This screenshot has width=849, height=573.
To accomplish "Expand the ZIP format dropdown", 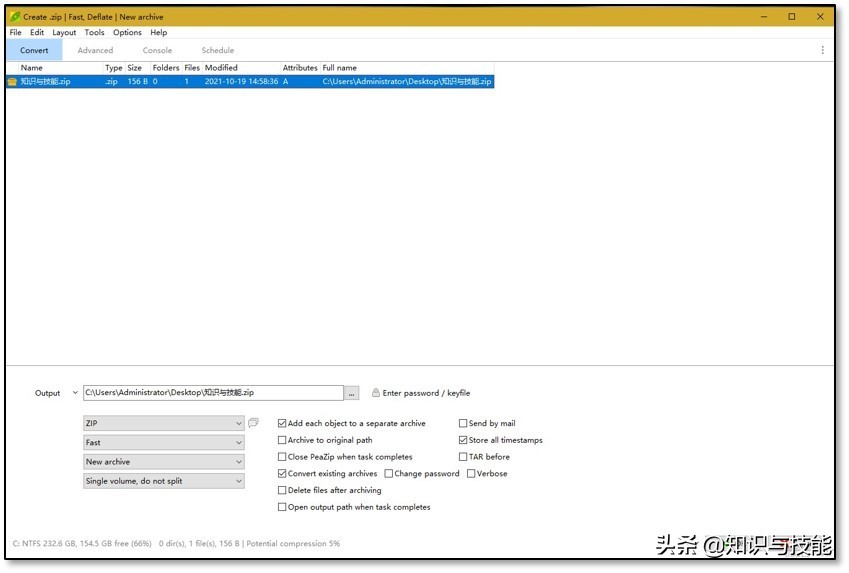I will [x=164, y=423].
